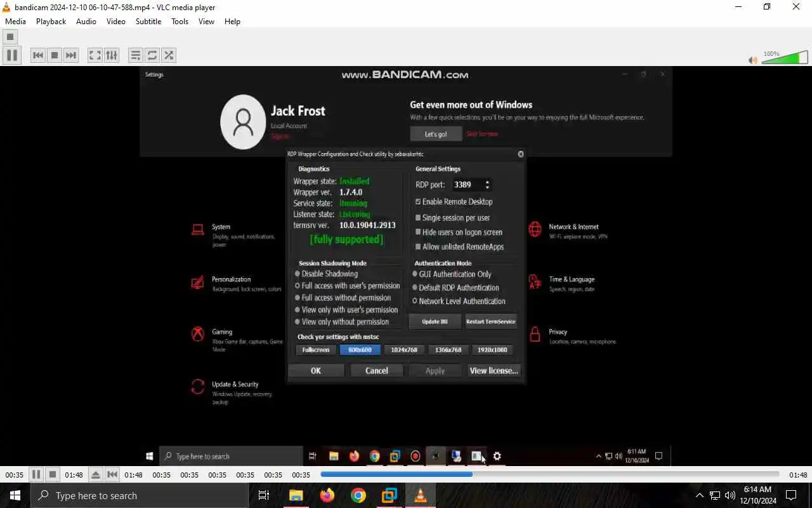The width and height of the screenshot is (812, 508).
Task: Open the Video menu
Action: pos(116,21)
